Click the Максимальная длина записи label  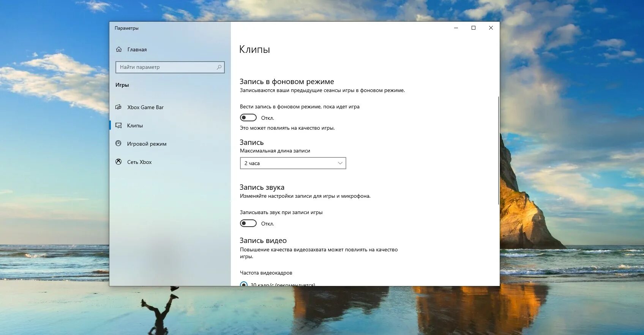point(275,151)
